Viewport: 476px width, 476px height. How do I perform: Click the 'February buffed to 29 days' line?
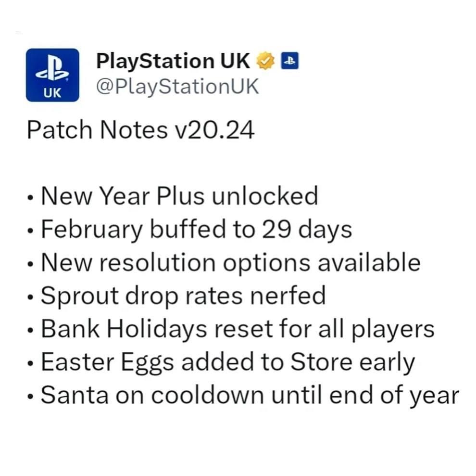[x=196, y=230]
